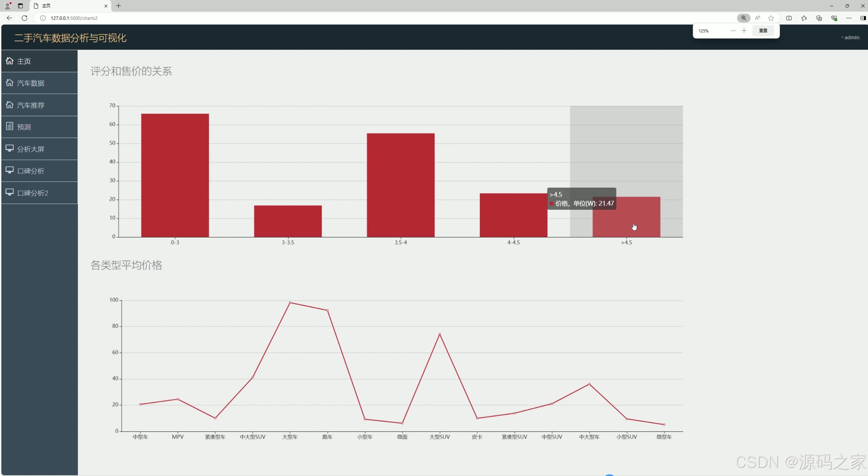Open the collections icon
The width and height of the screenshot is (868, 476).
point(819,18)
